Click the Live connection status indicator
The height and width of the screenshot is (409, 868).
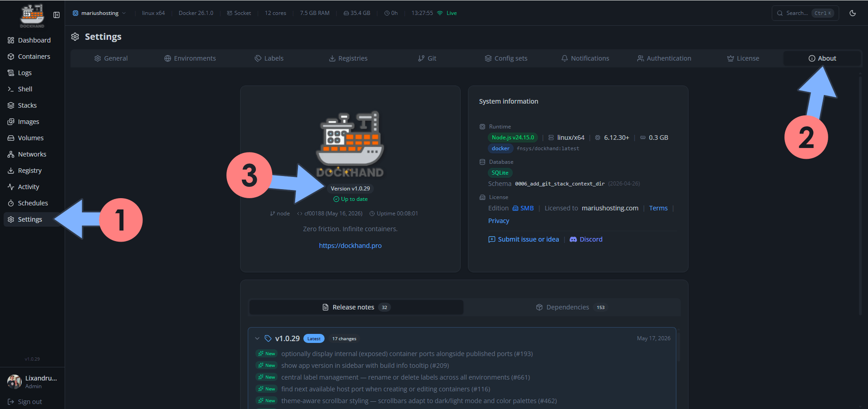tap(447, 13)
